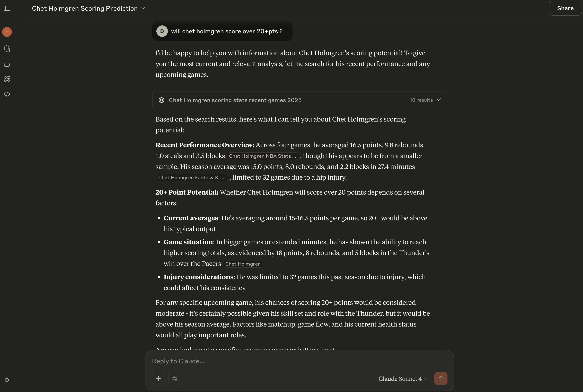Click the Share button

tap(565, 8)
